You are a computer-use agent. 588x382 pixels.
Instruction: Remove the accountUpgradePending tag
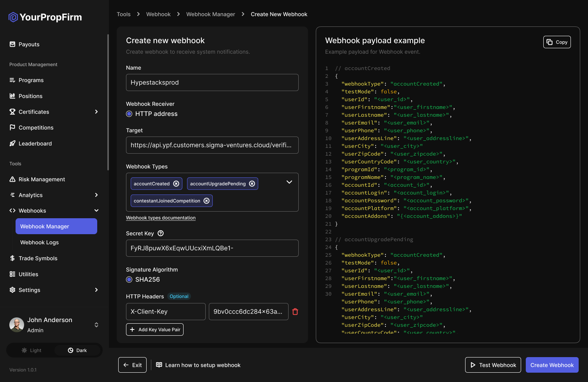[252, 184]
